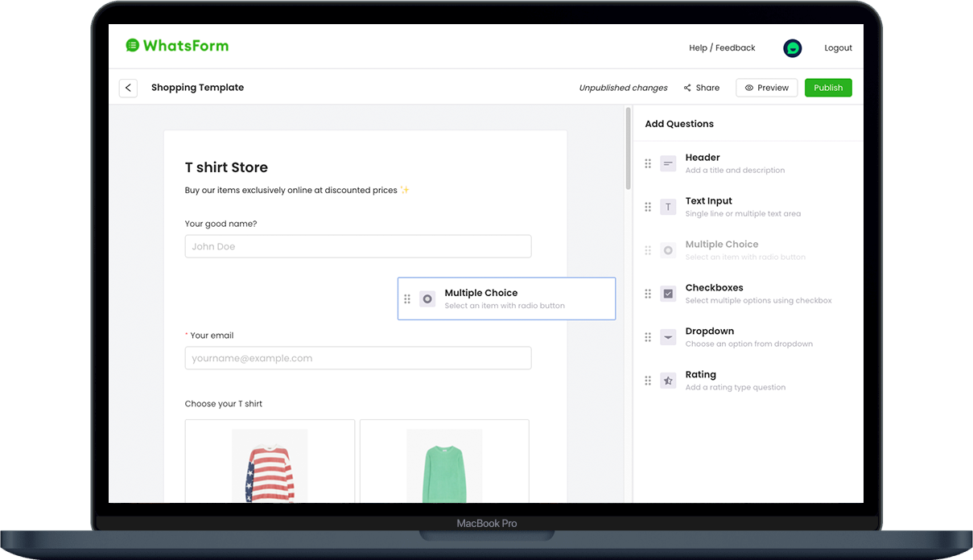The image size is (973, 560).
Task: Click the Header question type icon
Action: tap(668, 163)
